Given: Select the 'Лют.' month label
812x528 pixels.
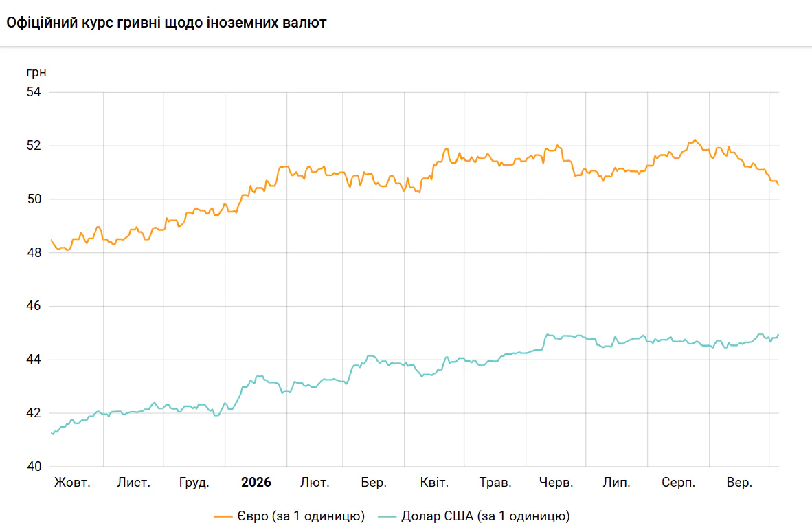Looking at the screenshot, I should tap(315, 483).
